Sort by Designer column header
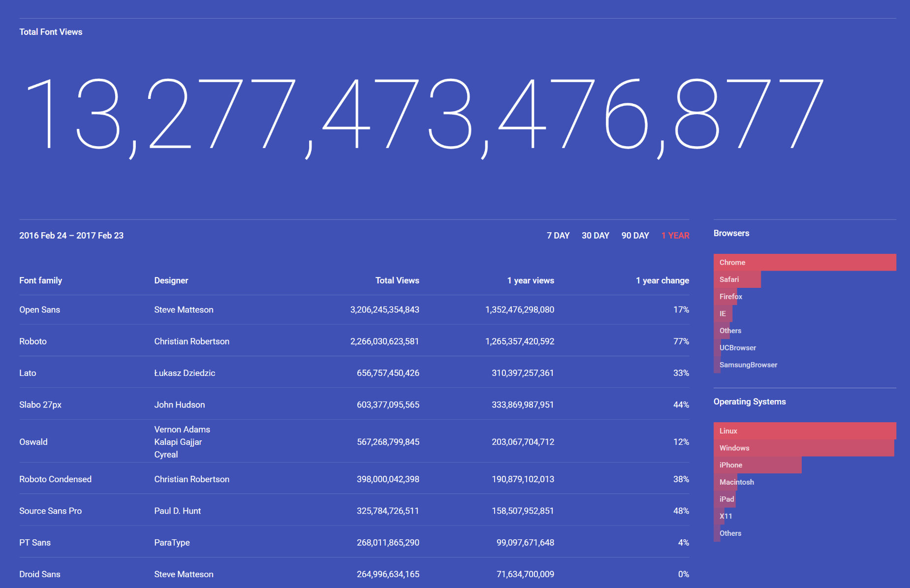Screen dimensions: 910x588 pyautogui.click(x=171, y=280)
